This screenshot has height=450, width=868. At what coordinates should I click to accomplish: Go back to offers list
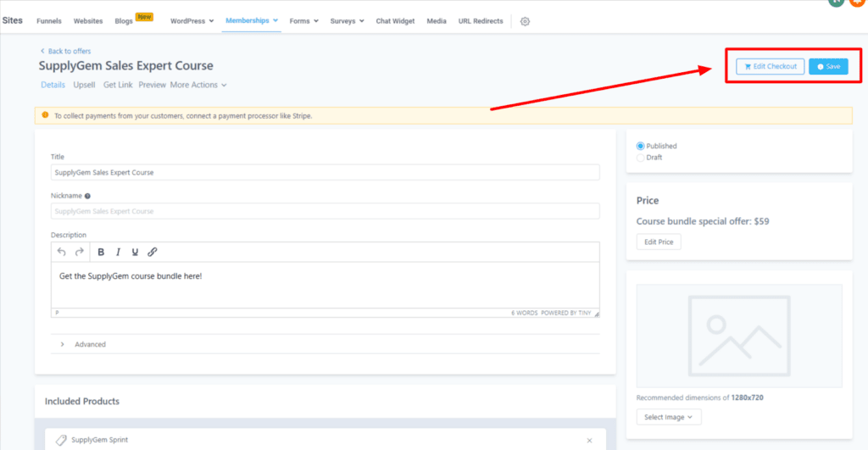(65, 51)
